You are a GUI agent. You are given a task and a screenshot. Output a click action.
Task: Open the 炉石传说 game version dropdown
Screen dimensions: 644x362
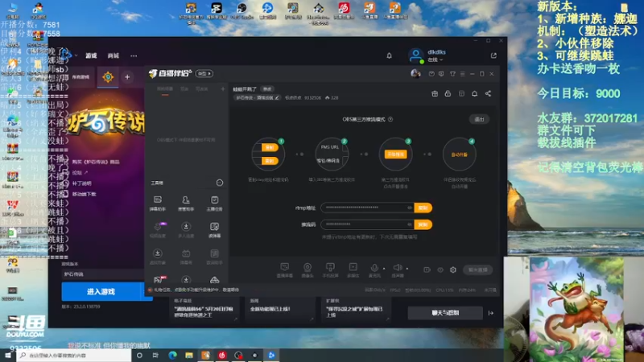(x=103, y=274)
